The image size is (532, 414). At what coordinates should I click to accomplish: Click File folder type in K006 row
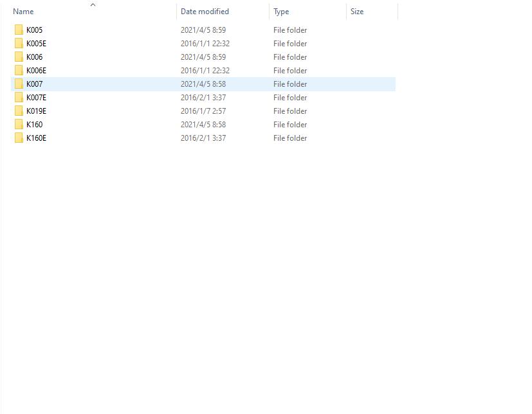coord(290,57)
